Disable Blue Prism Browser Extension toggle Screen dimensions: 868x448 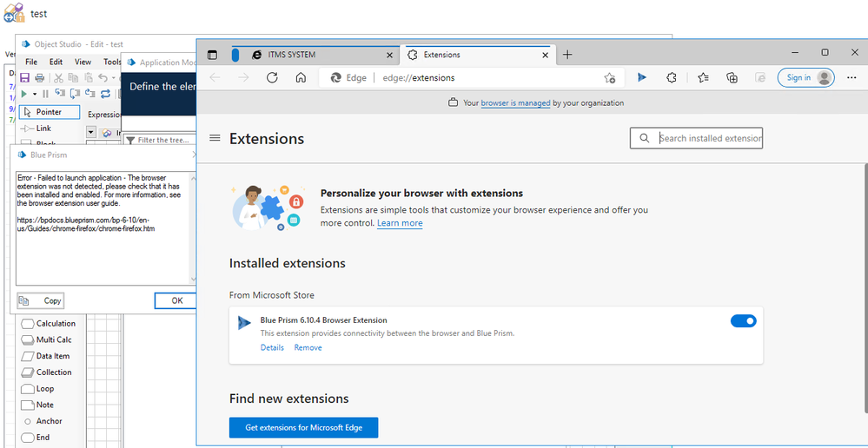[x=743, y=321]
